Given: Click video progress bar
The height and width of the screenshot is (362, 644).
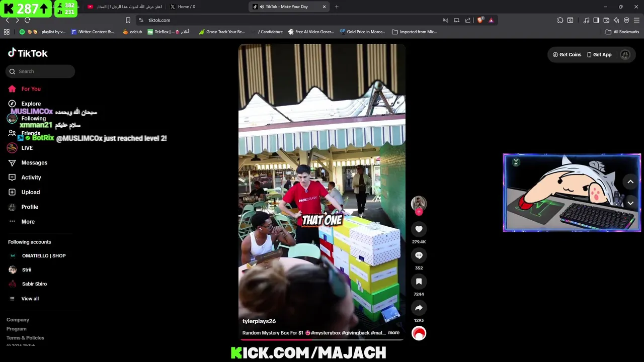Looking at the screenshot, I should (322, 339).
